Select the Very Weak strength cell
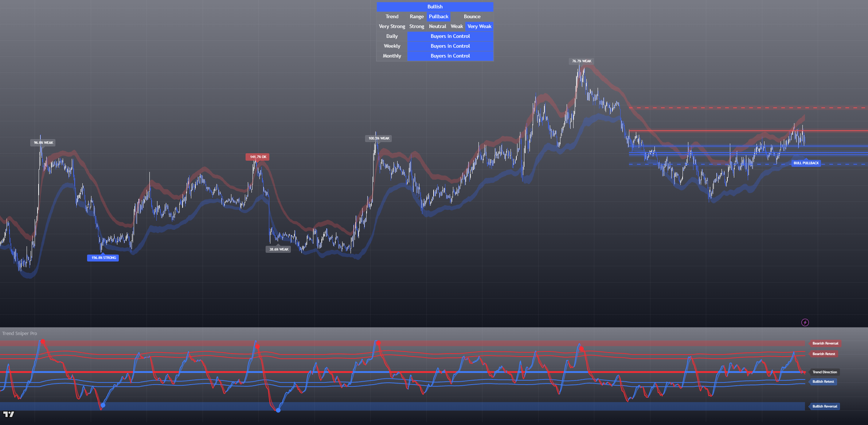Viewport: 868px width, 425px height. (479, 27)
